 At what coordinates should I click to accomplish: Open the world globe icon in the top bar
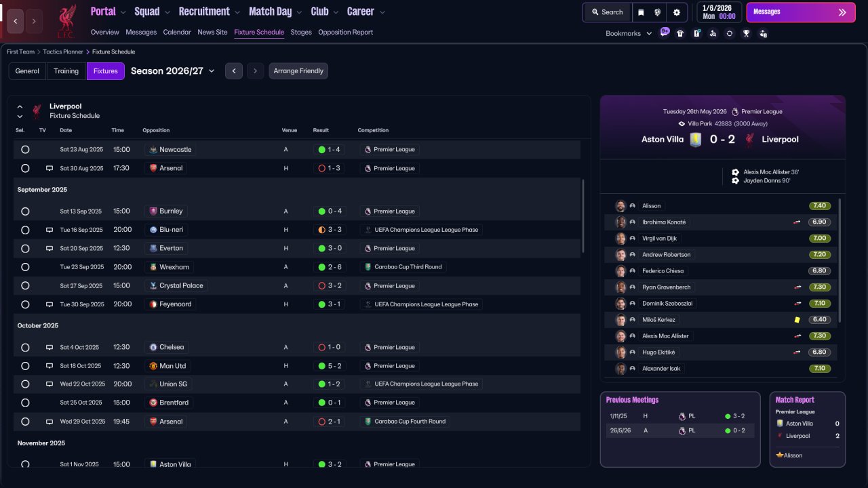pyautogui.click(x=658, y=12)
